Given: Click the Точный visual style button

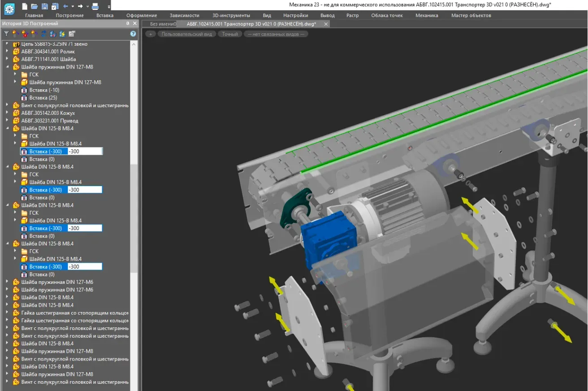Looking at the screenshot, I should point(230,34).
